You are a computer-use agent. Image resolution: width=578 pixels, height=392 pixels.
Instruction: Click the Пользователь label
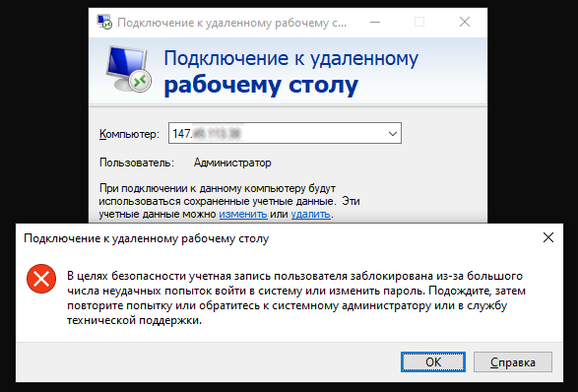click(x=137, y=163)
